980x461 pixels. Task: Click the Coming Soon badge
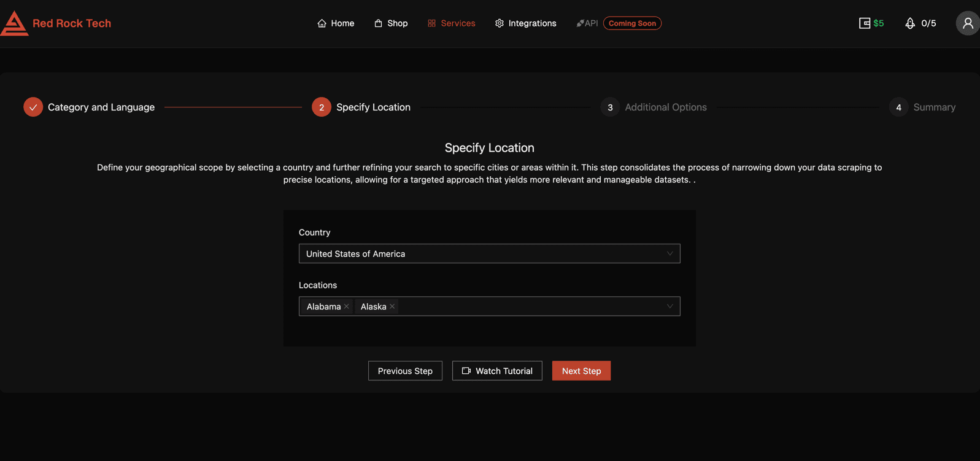tap(632, 23)
